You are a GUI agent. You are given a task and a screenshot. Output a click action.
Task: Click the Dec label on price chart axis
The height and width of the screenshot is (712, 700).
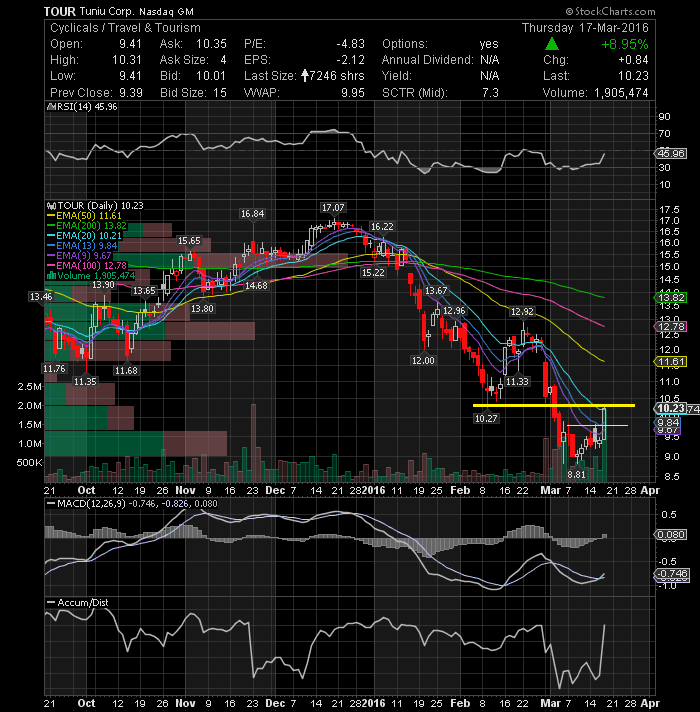(275, 490)
